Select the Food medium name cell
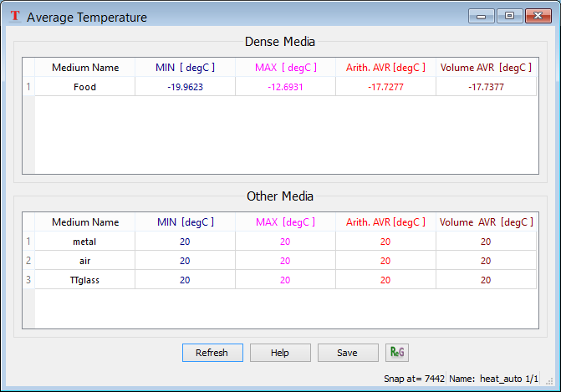Image resolution: width=561 pixels, height=392 pixels. 84,87
